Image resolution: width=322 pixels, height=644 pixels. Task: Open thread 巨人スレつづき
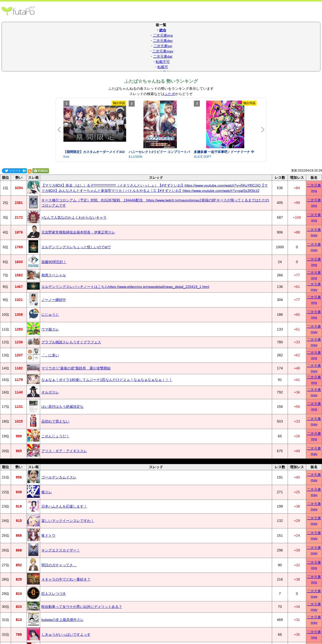[x=54, y=594]
